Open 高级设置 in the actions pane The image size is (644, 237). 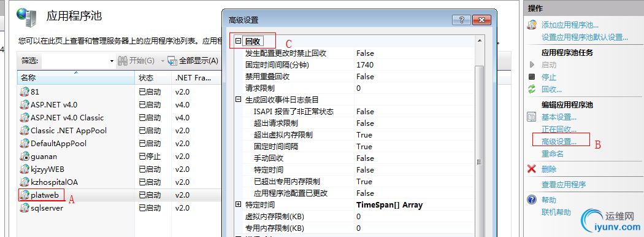(x=559, y=142)
